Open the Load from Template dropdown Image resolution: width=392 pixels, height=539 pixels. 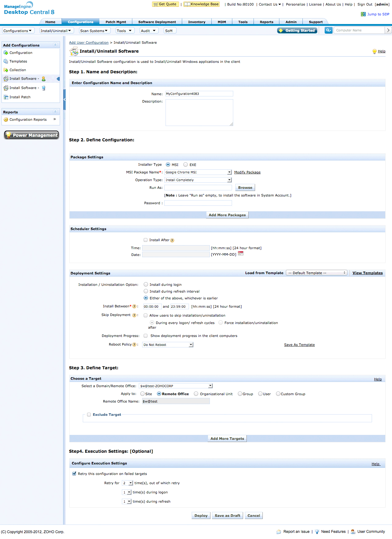[316, 273]
